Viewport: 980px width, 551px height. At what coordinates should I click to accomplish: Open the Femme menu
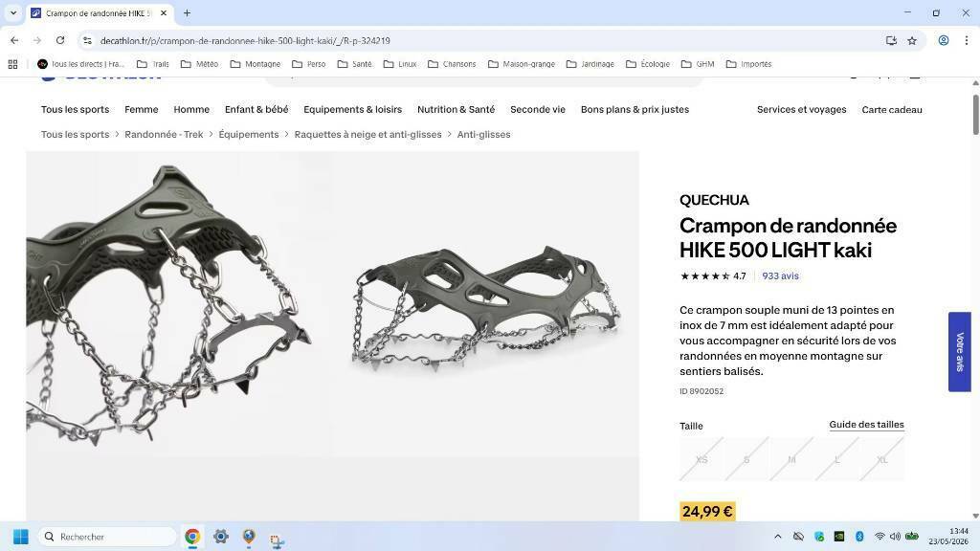142,109
